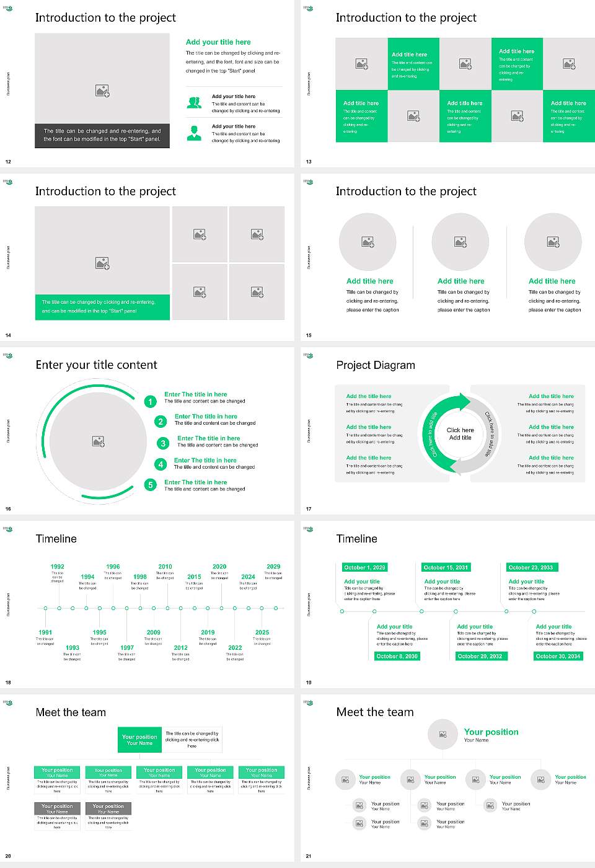The image size is (595, 868).
Task: Click the 'October 30, 2034' date label
Action: pyautogui.click(x=558, y=656)
